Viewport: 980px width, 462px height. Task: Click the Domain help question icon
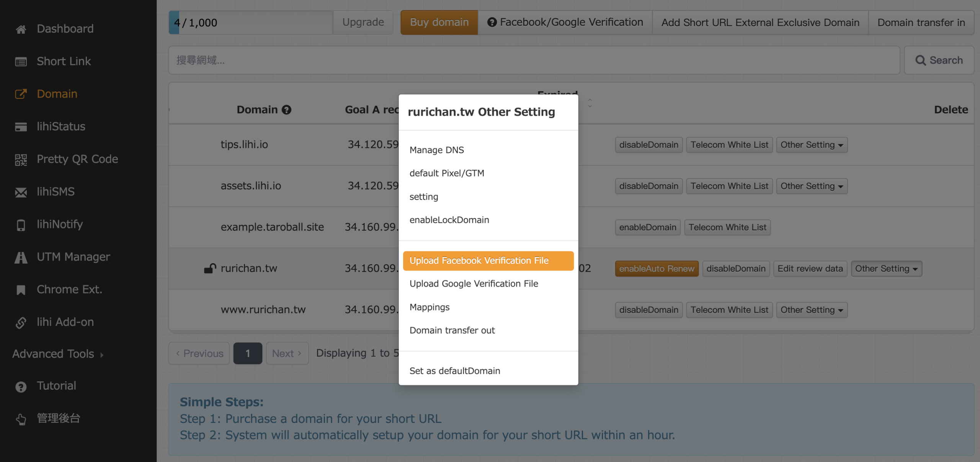[286, 110]
